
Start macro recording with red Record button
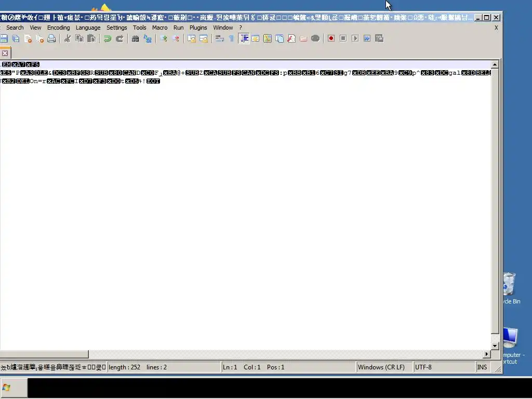(x=331, y=38)
